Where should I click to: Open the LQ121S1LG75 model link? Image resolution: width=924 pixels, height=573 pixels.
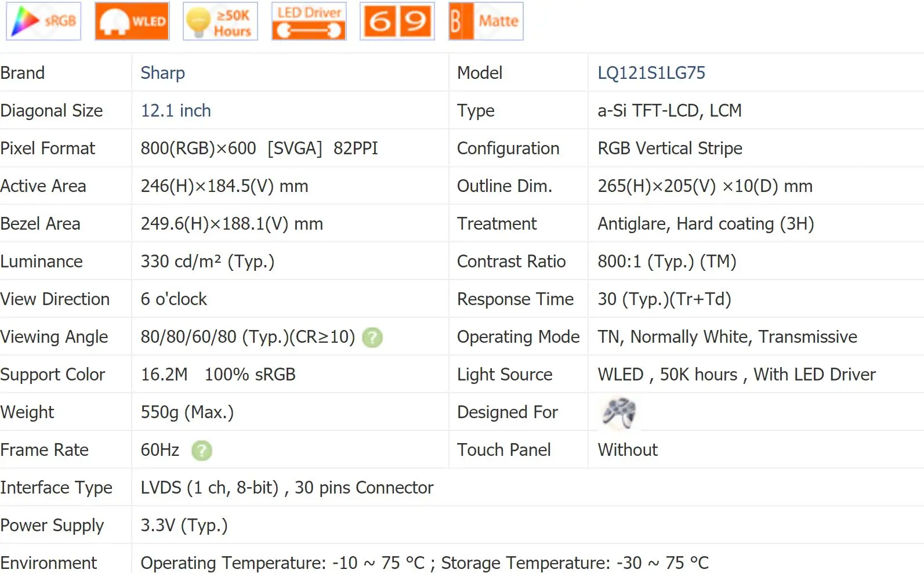click(651, 73)
